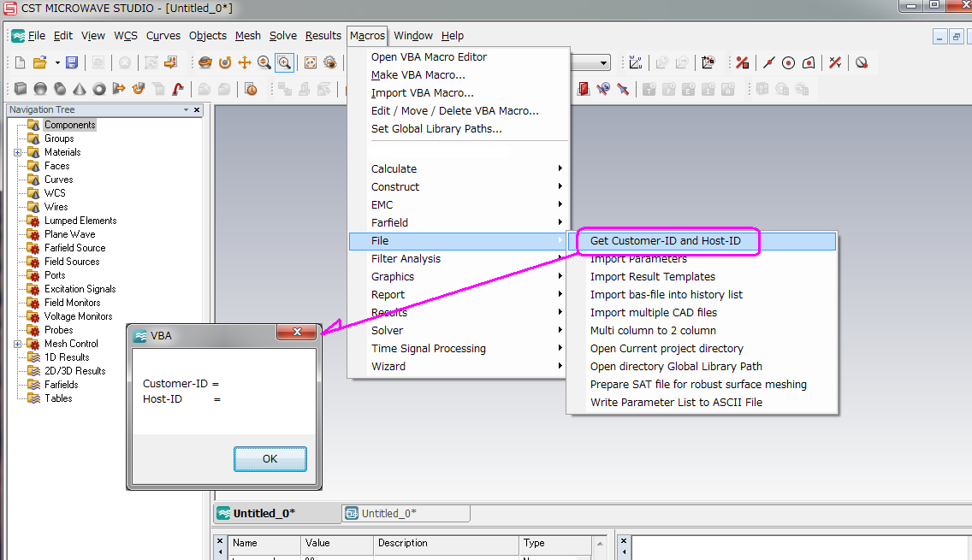This screenshot has width=972, height=560.
Task: Select the dynamic Zoom magnifier tool
Action: pyautogui.click(x=264, y=62)
